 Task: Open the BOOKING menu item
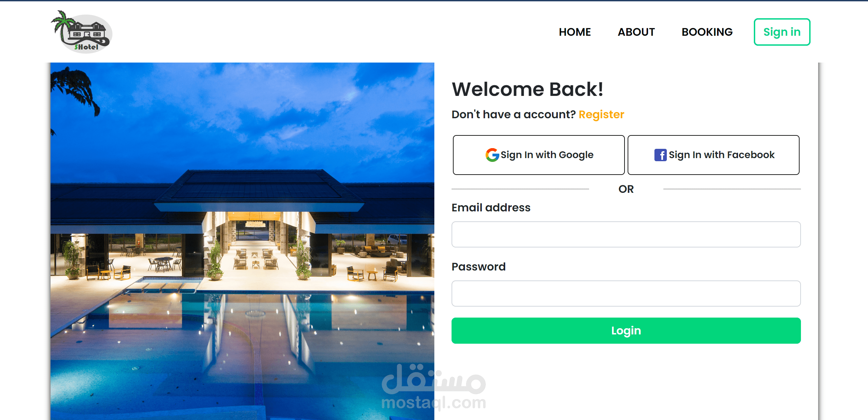[707, 32]
